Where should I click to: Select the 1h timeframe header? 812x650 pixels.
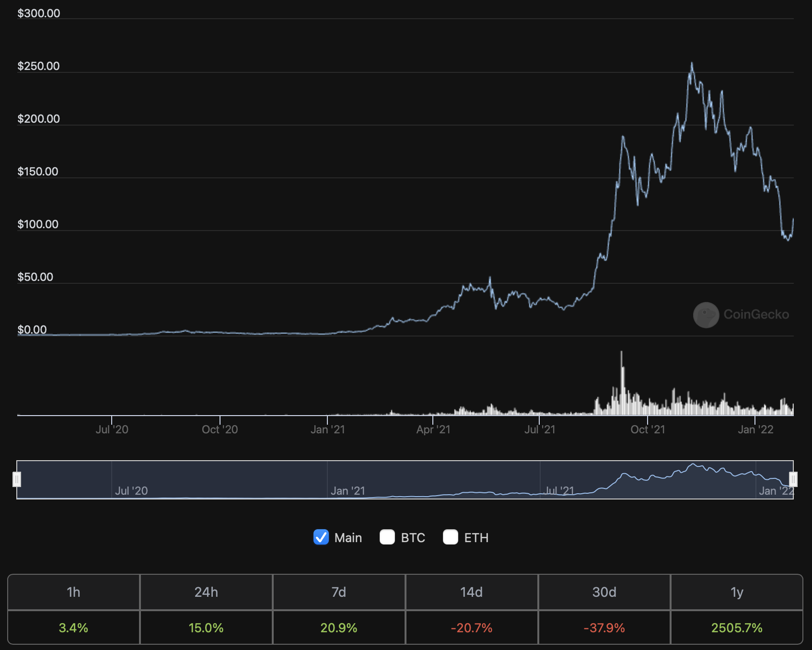point(73,592)
